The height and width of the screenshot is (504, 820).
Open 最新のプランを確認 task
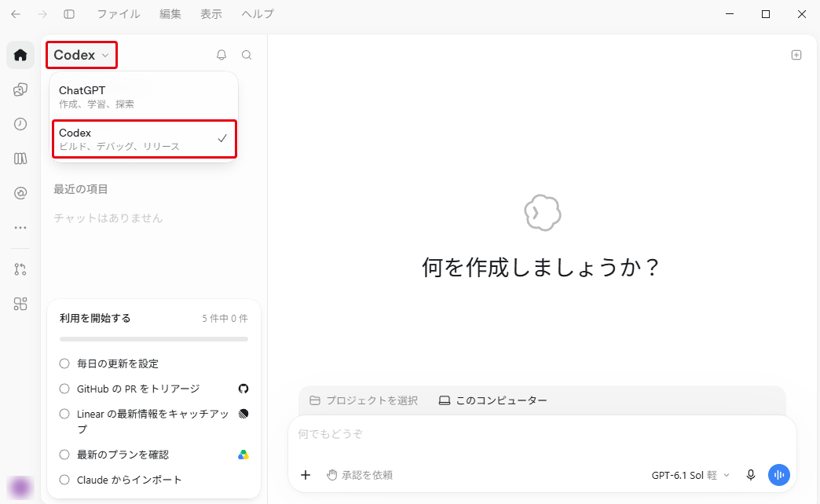(x=123, y=455)
